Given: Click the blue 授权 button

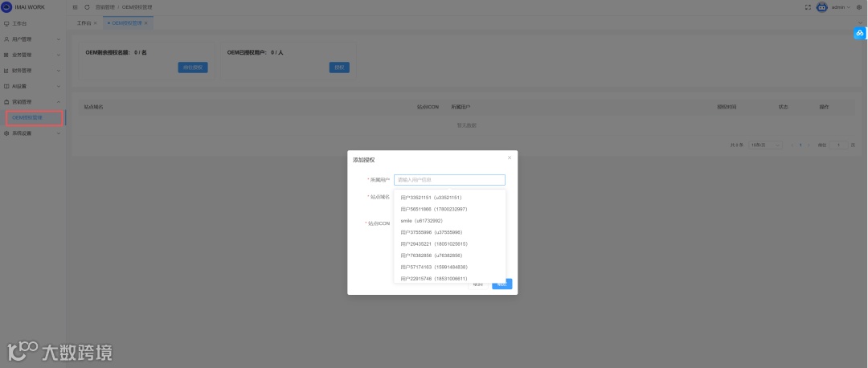Looking at the screenshot, I should pyautogui.click(x=339, y=67).
